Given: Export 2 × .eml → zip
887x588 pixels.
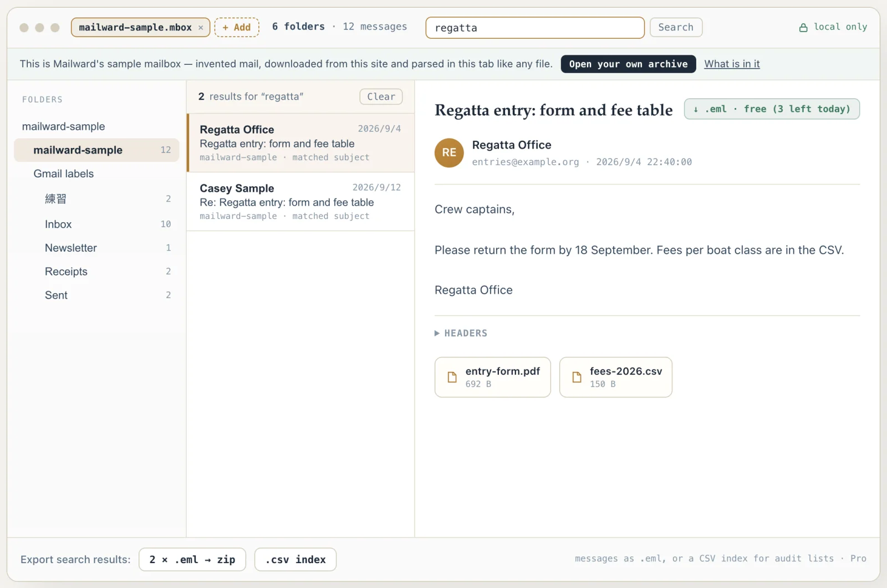Looking at the screenshot, I should coord(192,560).
